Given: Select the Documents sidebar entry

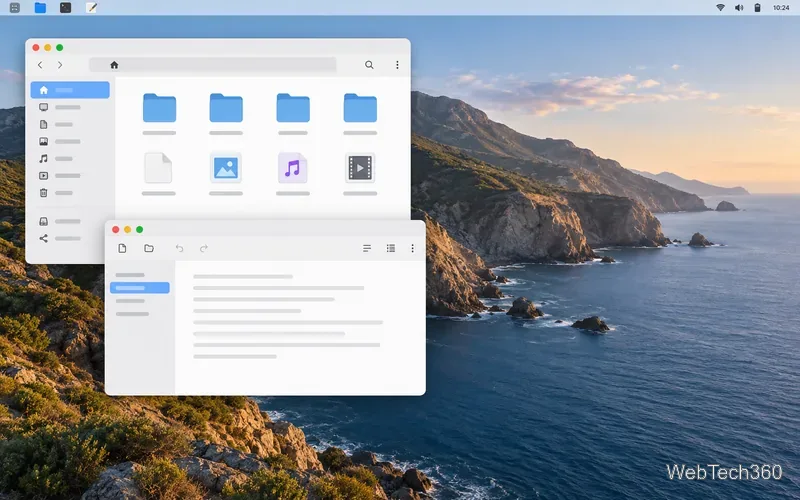Looking at the screenshot, I should point(56,124).
